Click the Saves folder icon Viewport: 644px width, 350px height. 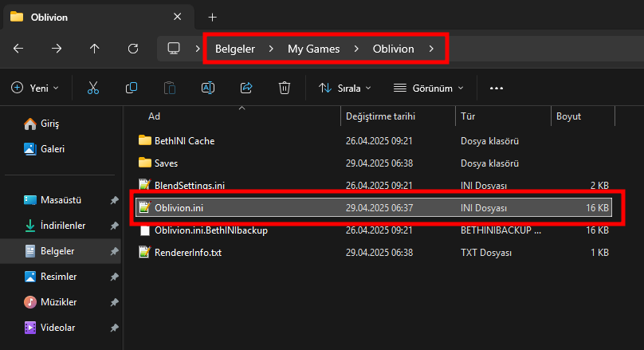(144, 163)
